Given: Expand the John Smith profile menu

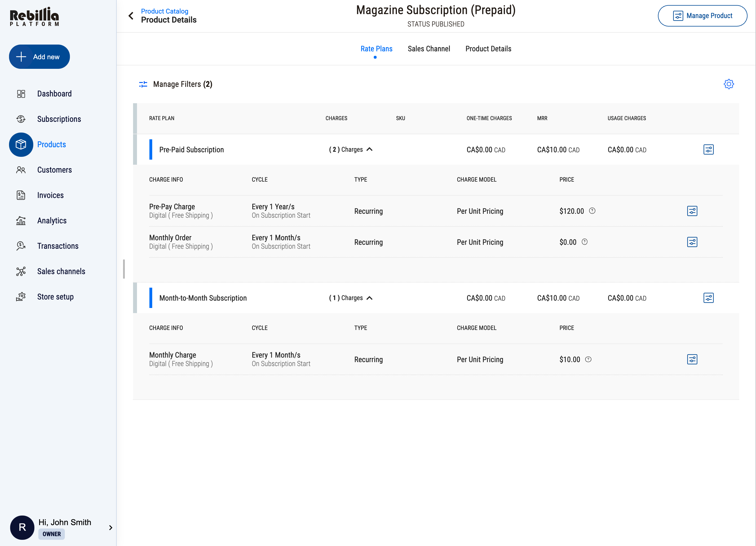Looking at the screenshot, I should pos(111,527).
